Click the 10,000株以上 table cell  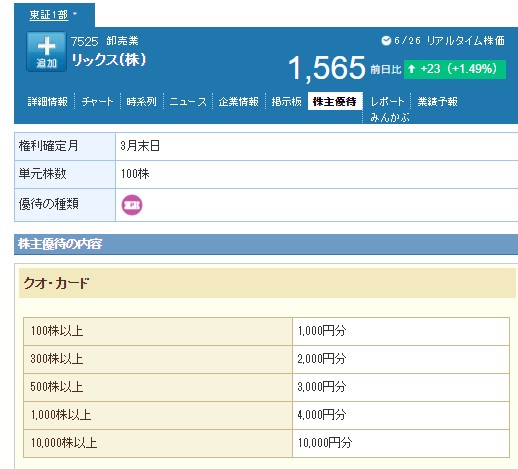point(158,443)
